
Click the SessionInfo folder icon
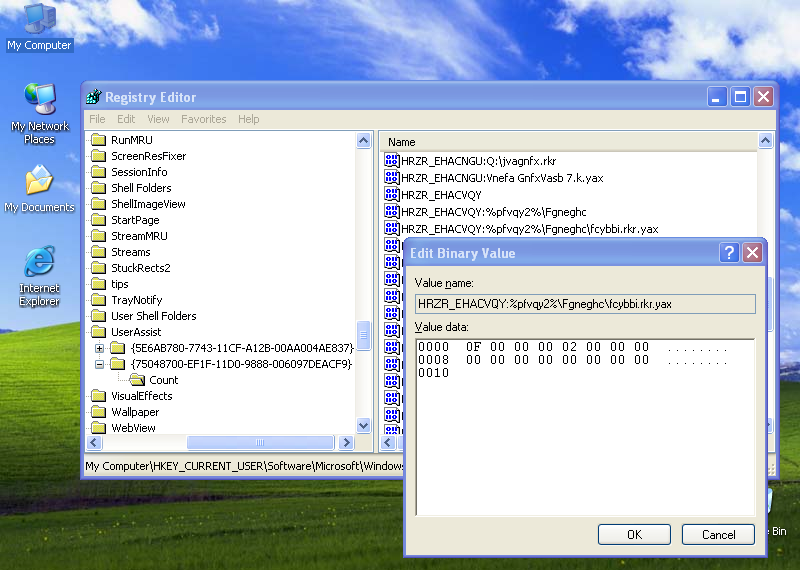point(98,172)
